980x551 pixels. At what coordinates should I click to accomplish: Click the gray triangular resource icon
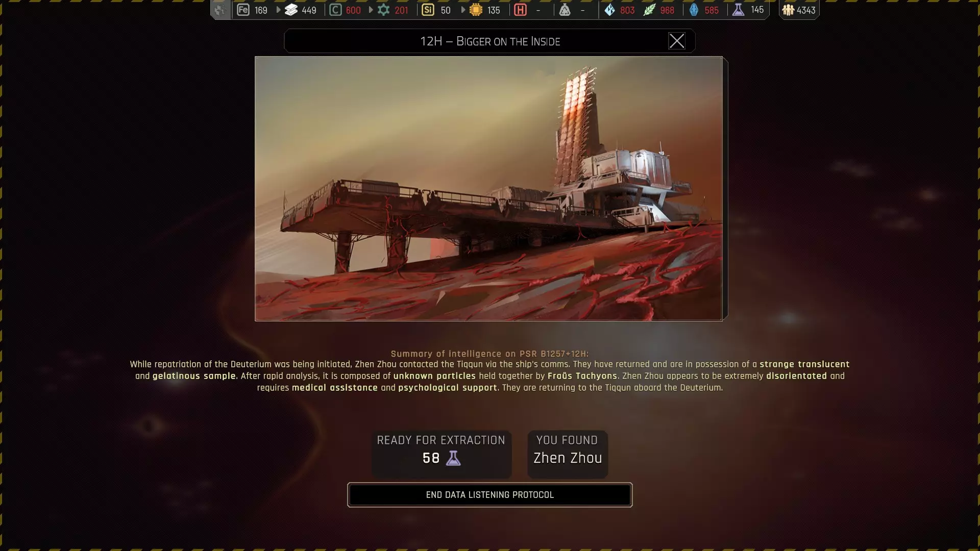tap(565, 10)
